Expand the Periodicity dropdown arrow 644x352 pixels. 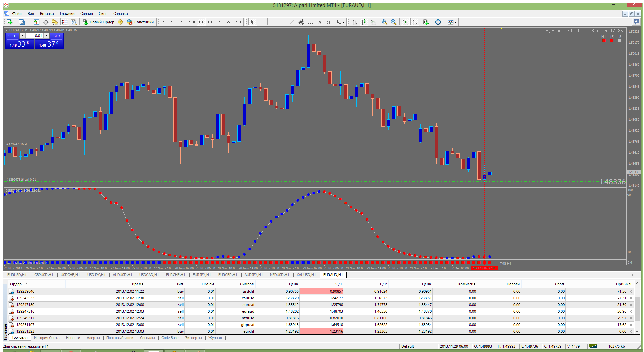[x=443, y=22]
